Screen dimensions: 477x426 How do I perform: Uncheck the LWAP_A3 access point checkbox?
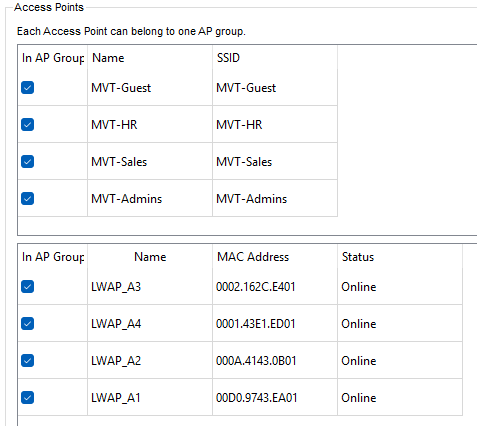(27, 287)
